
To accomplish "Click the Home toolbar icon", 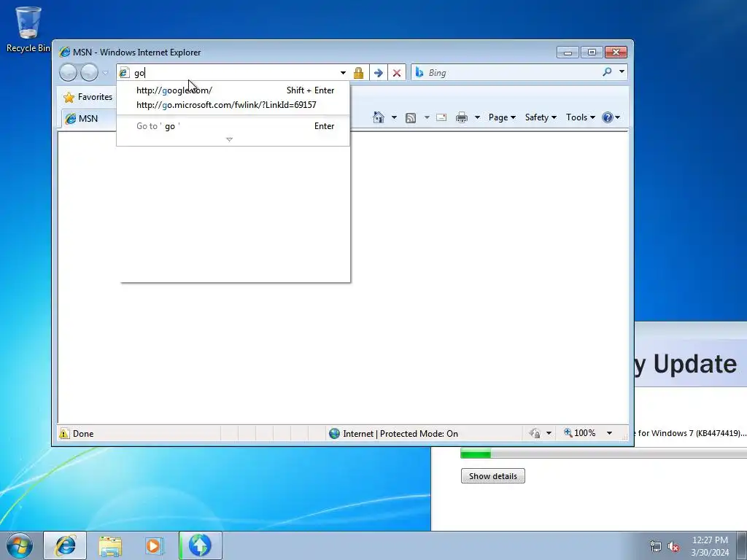I will [379, 117].
